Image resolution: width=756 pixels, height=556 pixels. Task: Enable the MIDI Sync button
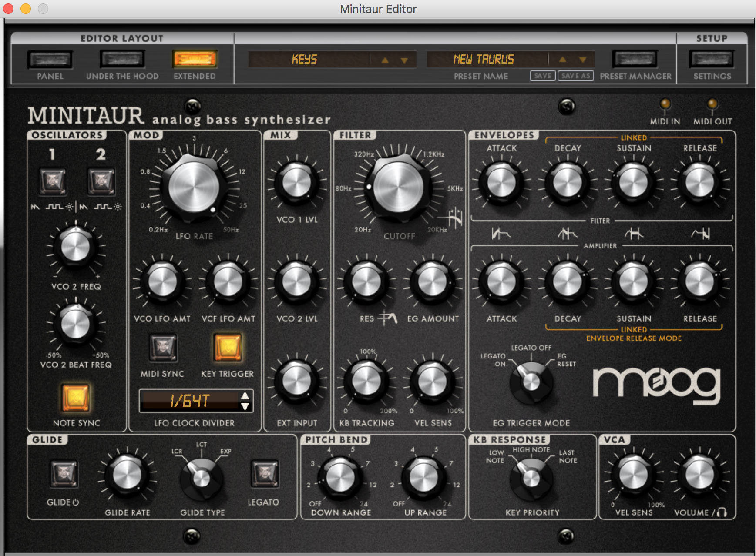point(163,348)
